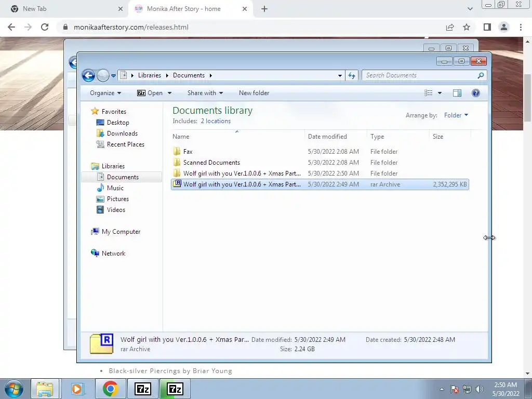This screenshot has height=399, width=532.
Task: Open the Chrome three-dot menu
Action: click(x=521, y=27)
